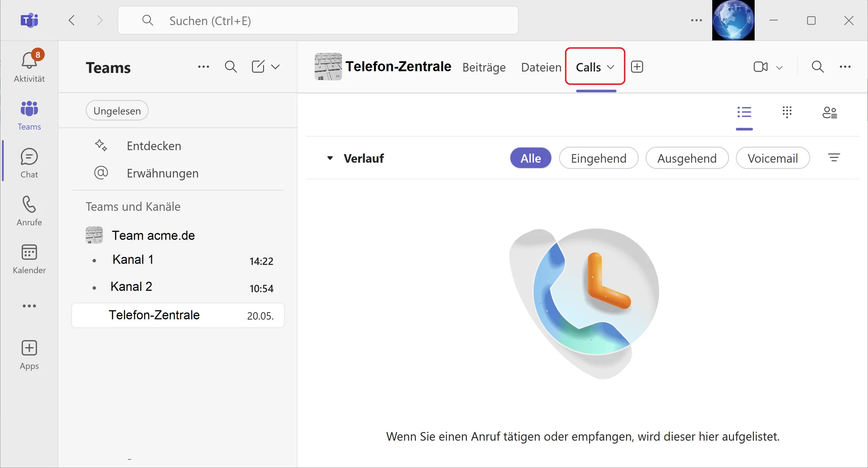
Task: Open the Teams section in sidebar
Action: click(29, 115)
